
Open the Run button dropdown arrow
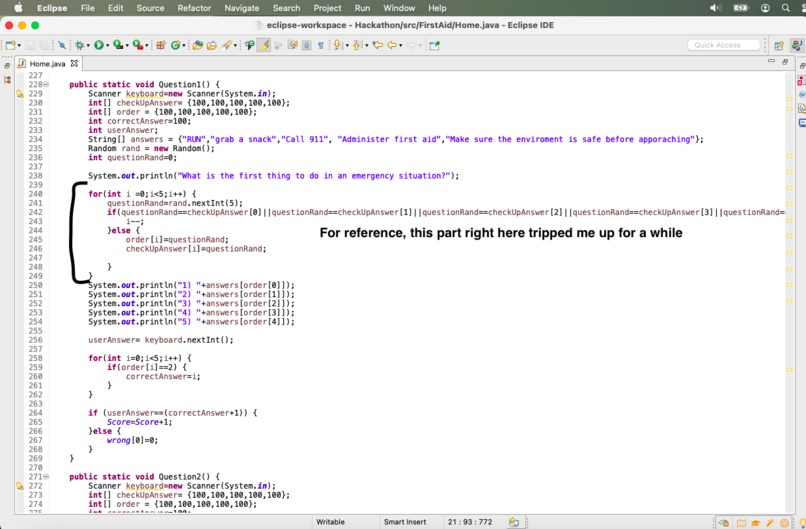(x=107, y=46)
